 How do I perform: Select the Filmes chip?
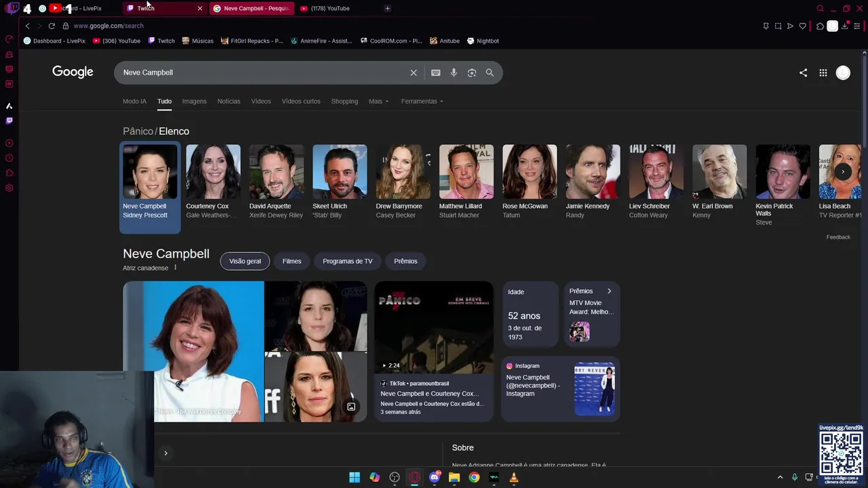point(292,261)
